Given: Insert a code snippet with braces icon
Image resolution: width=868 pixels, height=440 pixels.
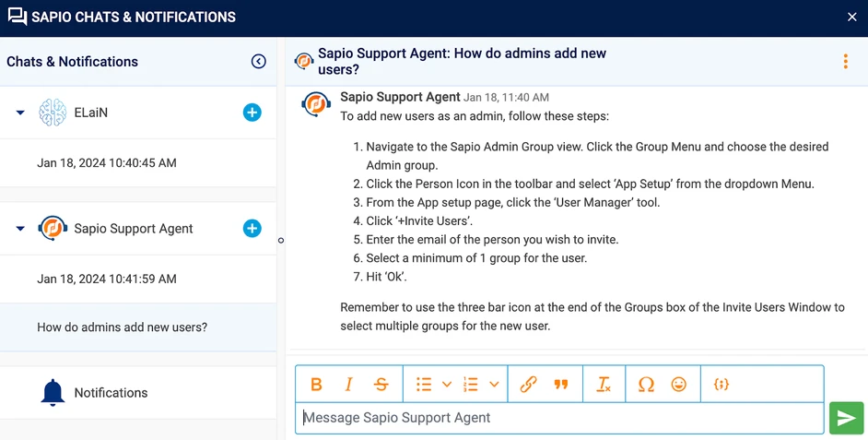Looking at the screenshot, I should [x=721, y=385].
